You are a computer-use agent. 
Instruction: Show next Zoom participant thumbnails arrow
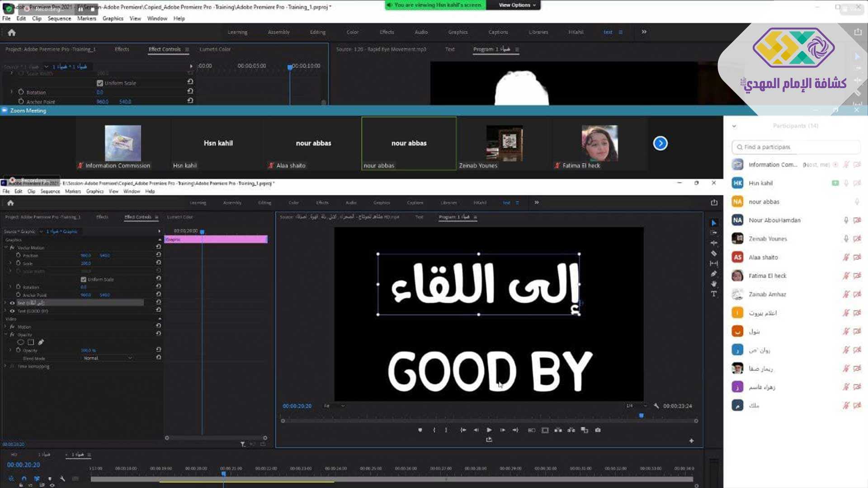coord(660,143)
